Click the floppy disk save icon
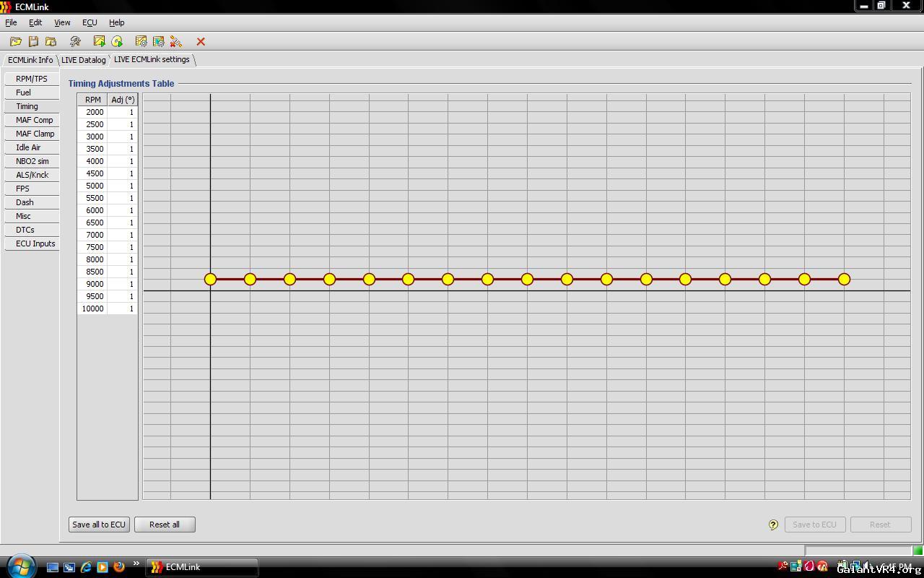 (x=33, y=42)
